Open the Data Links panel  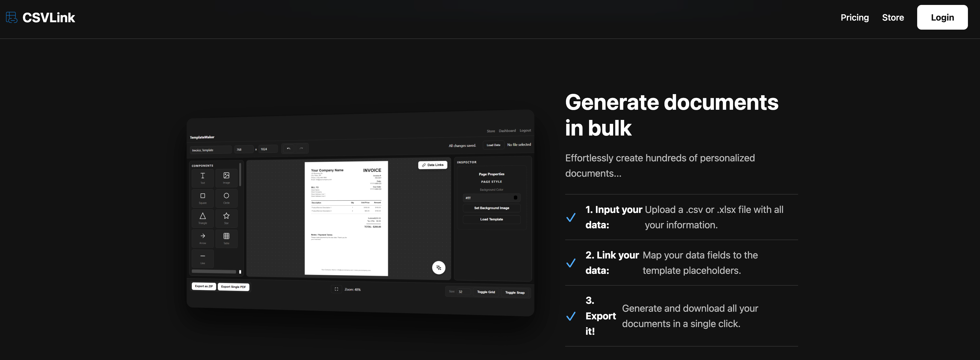click(x=433, y=165)
